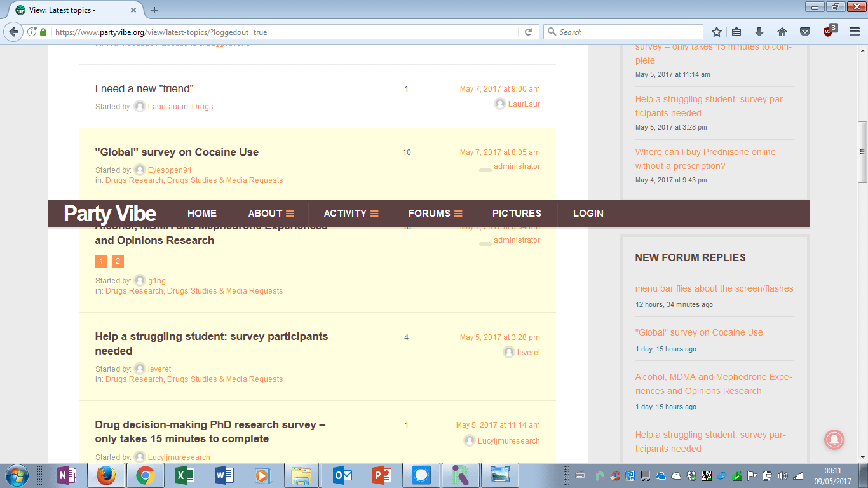Click the green padlock security icon
Viewport: 868px width, 488px height.
pyautogui.click(x=43, y=32)
